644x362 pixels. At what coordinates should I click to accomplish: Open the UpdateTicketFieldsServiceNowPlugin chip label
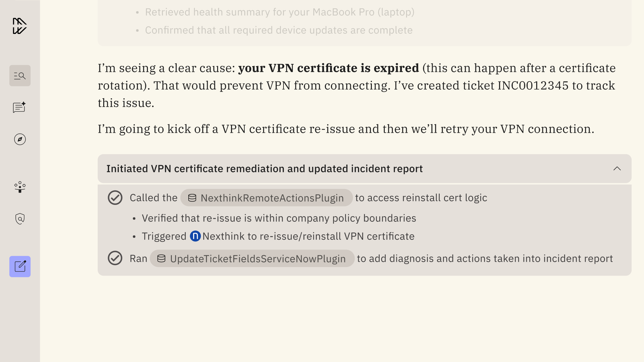coord(258,259)
